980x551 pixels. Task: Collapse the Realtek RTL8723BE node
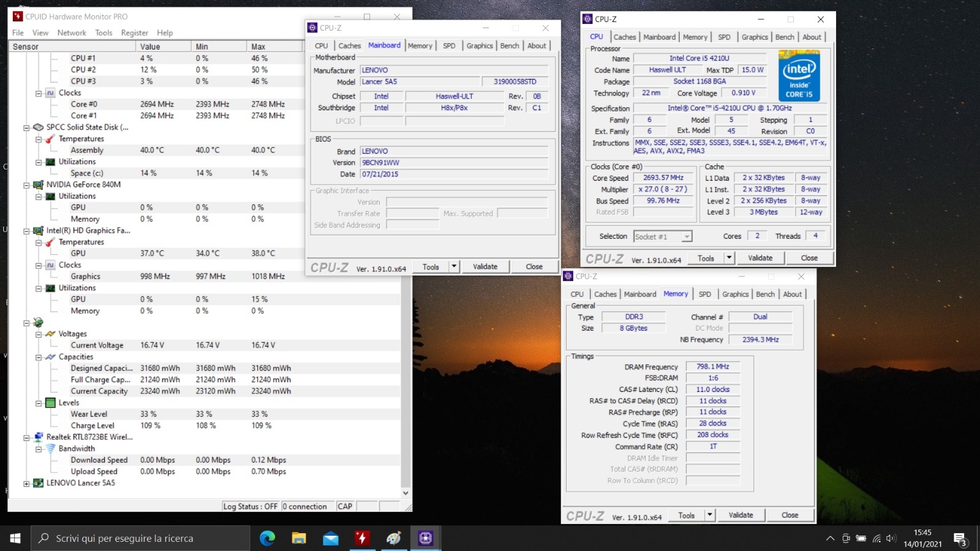coord(26,438)
